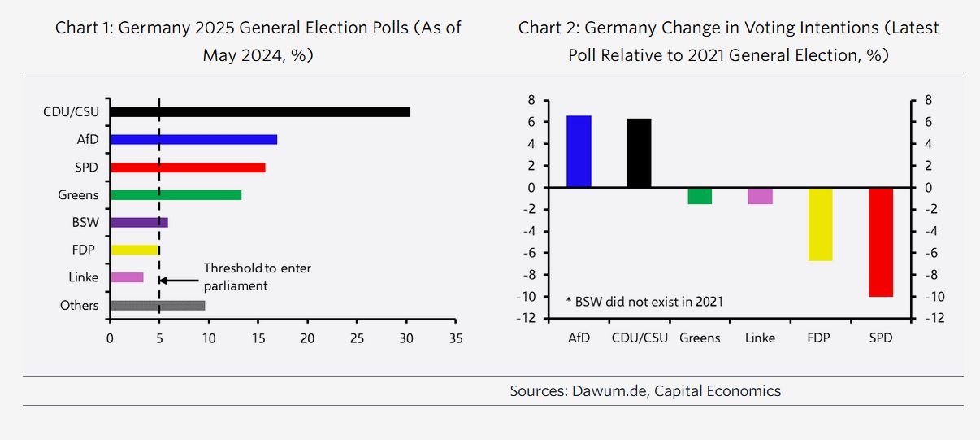Select the green Greens bar in Chart 1
This screenshot has height=440, width=980.
click(x=176, y=195)
